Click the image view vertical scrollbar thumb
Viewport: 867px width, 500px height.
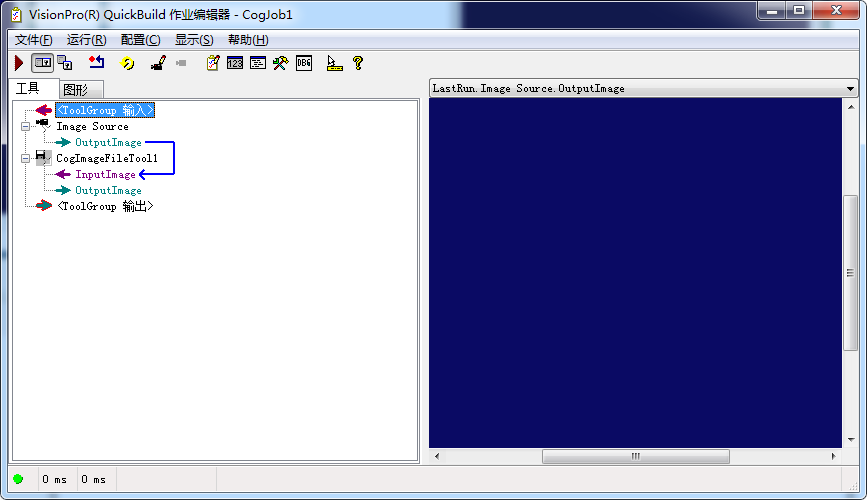pyautogui.click(x=850, y=273)
